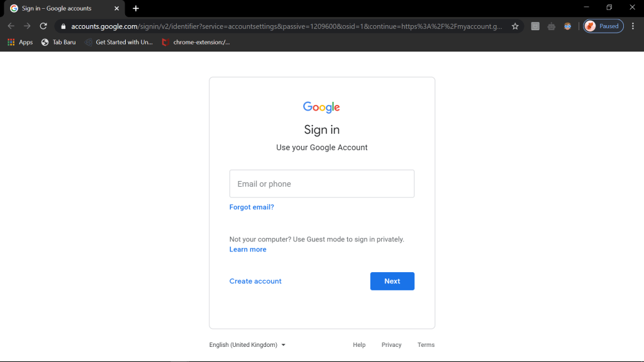This screenshot has height=362, width=644.
Task: Focus the Email or phone field
Action: pos(321,184)
